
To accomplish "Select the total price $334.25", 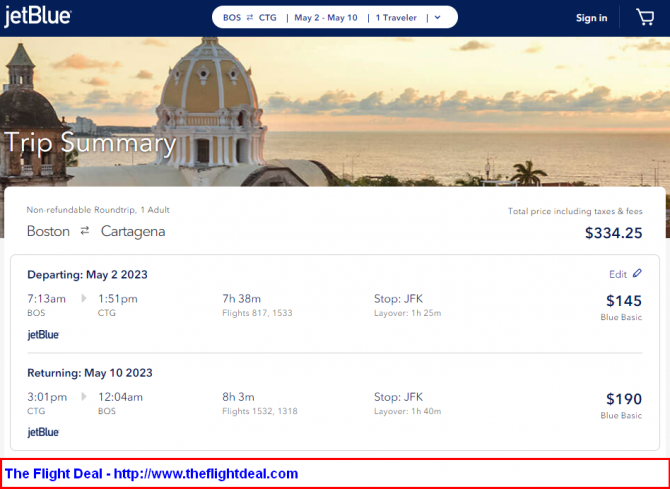I will pyautogui.click(x=614, y=233).
